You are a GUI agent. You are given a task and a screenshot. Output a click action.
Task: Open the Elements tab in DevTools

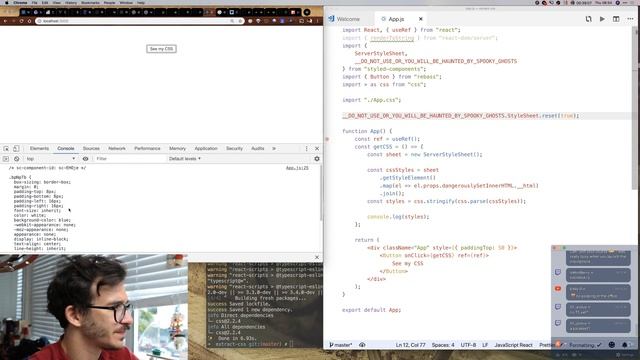[x=39, y=149]
